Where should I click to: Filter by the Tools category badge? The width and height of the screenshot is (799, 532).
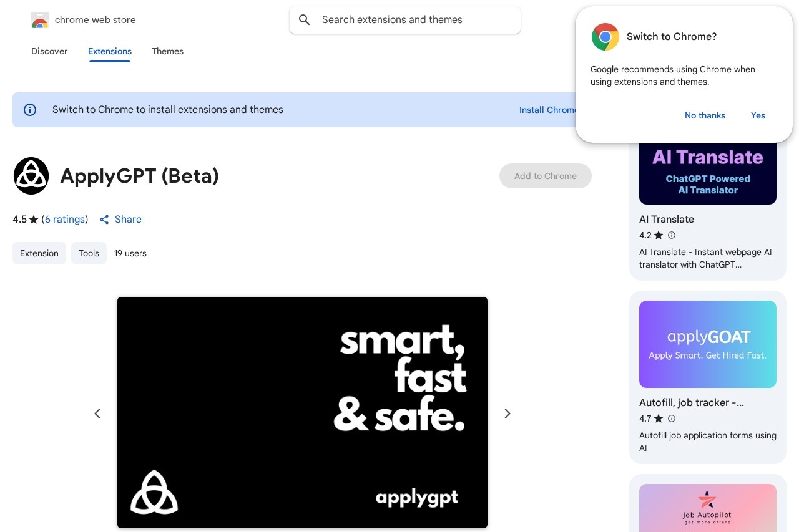pyautogui.click(x=89, y=253)
